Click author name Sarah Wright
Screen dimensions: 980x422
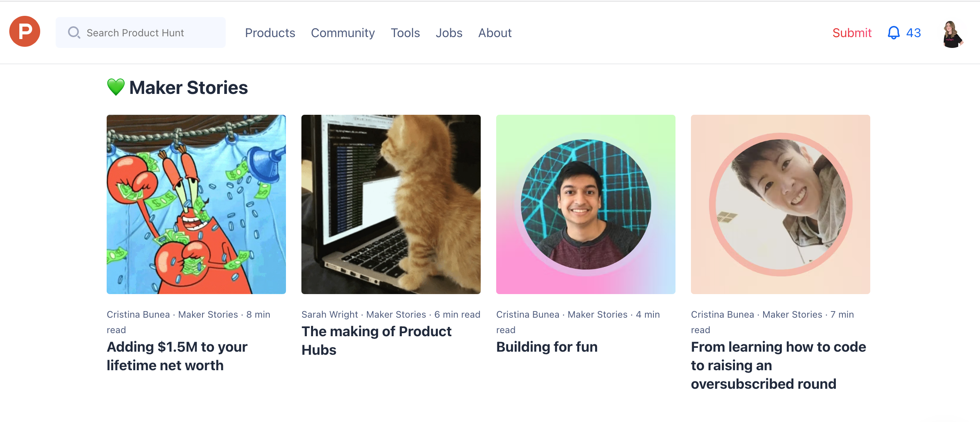[329, 314]
